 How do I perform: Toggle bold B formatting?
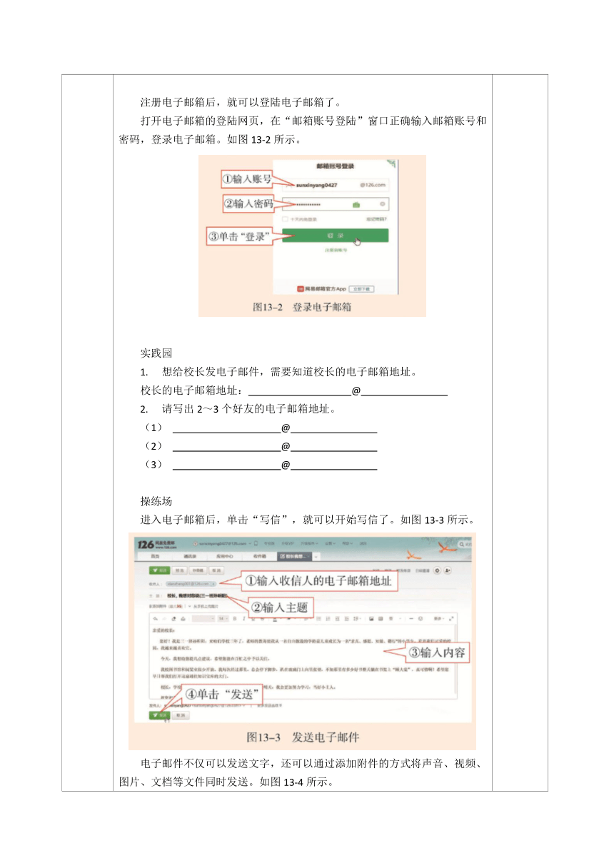[234, 619]
